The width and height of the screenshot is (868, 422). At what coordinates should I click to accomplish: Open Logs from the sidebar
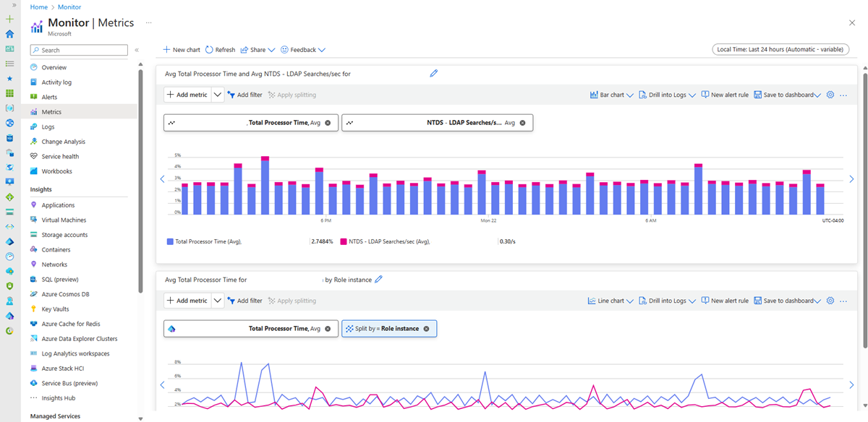(x=48, y=126)
